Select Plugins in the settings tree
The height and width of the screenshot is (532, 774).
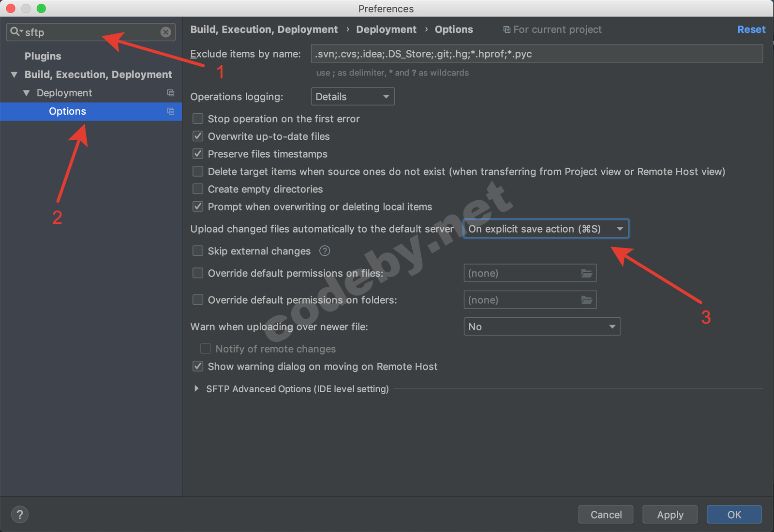43,56
